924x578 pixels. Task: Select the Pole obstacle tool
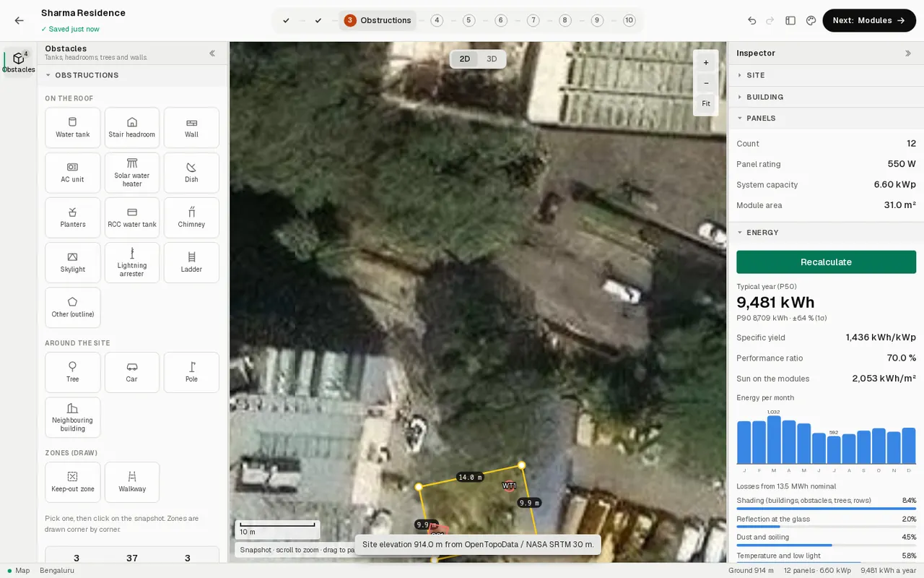pyautogui.click(x=191, y=372)
